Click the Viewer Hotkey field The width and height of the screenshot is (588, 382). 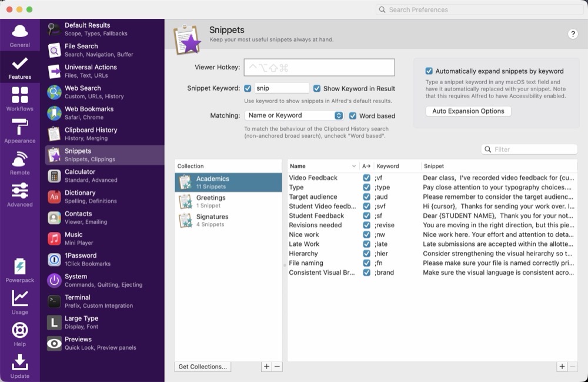coord(319,68)
